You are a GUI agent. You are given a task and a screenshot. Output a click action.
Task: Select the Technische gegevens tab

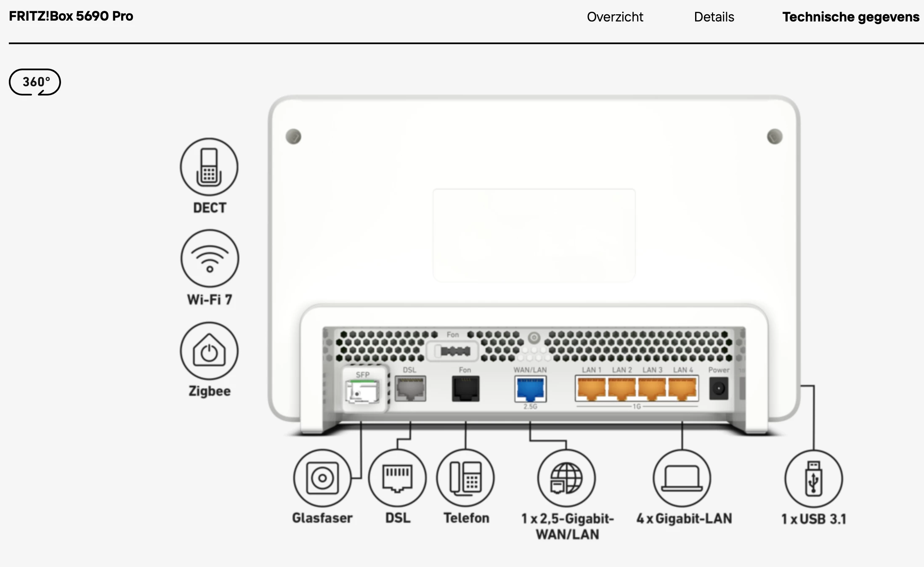click(850, 17)
